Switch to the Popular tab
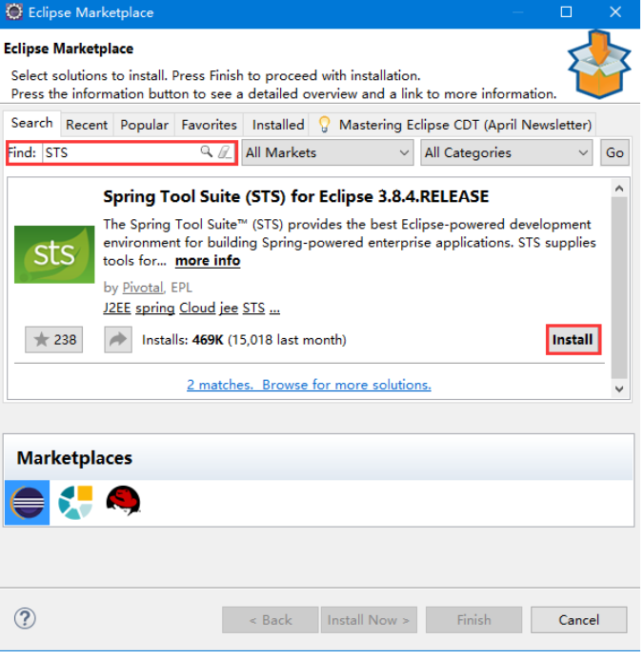This screenshot has width=644, height=659. (x=145, y=126)
